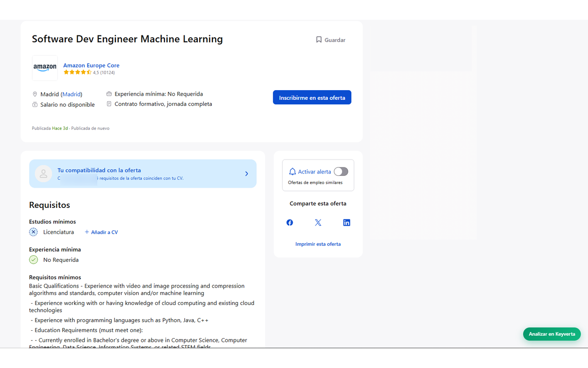Open Amazon Europe Core company link

click(x=91, y=65)
